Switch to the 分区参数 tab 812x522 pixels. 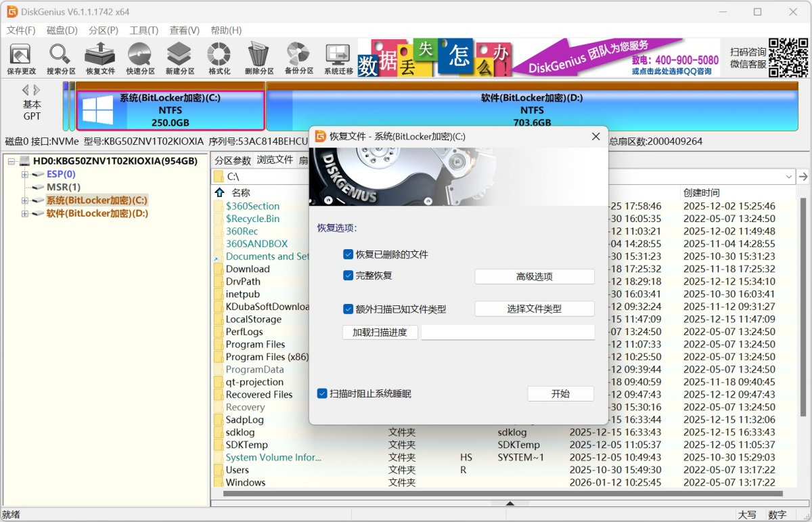pos(233,160)
